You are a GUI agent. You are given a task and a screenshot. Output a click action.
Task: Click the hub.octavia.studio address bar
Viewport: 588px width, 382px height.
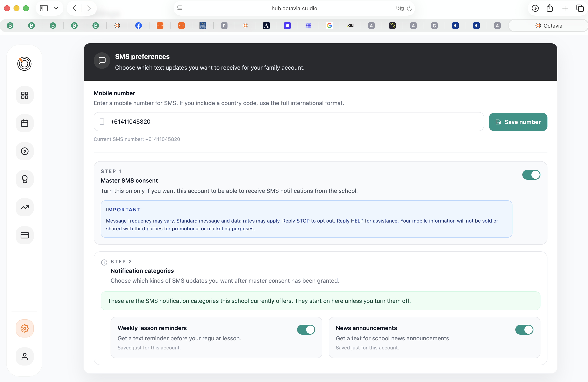click(x=294, y=8)
